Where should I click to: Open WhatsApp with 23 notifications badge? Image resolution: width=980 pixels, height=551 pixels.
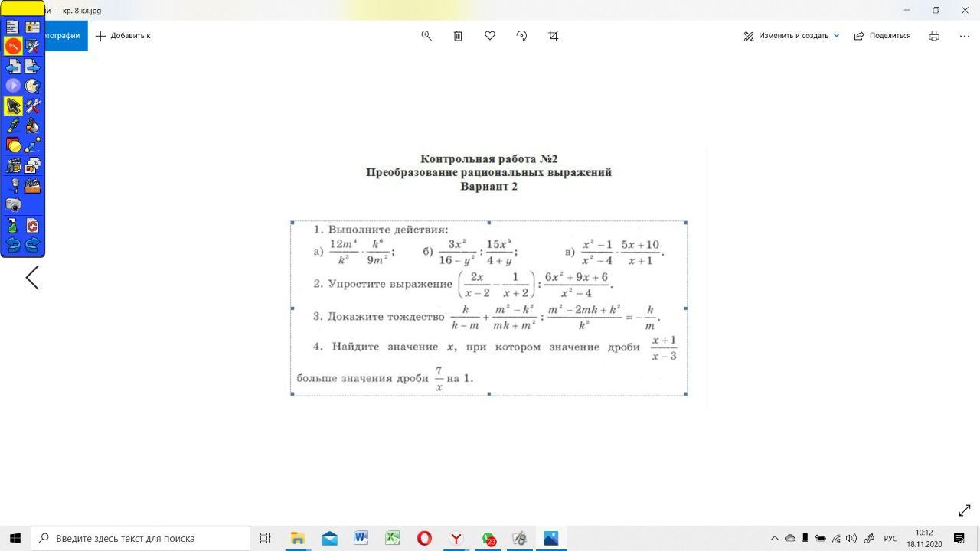pos(488,539)
